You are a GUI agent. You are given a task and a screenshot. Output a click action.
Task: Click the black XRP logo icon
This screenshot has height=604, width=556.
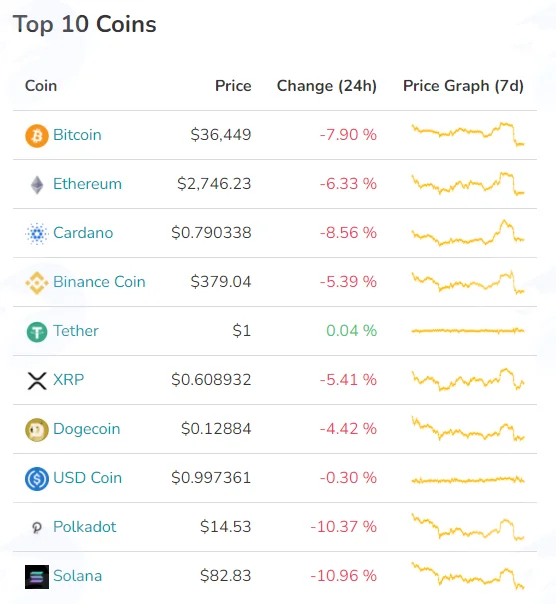[37, 381]
